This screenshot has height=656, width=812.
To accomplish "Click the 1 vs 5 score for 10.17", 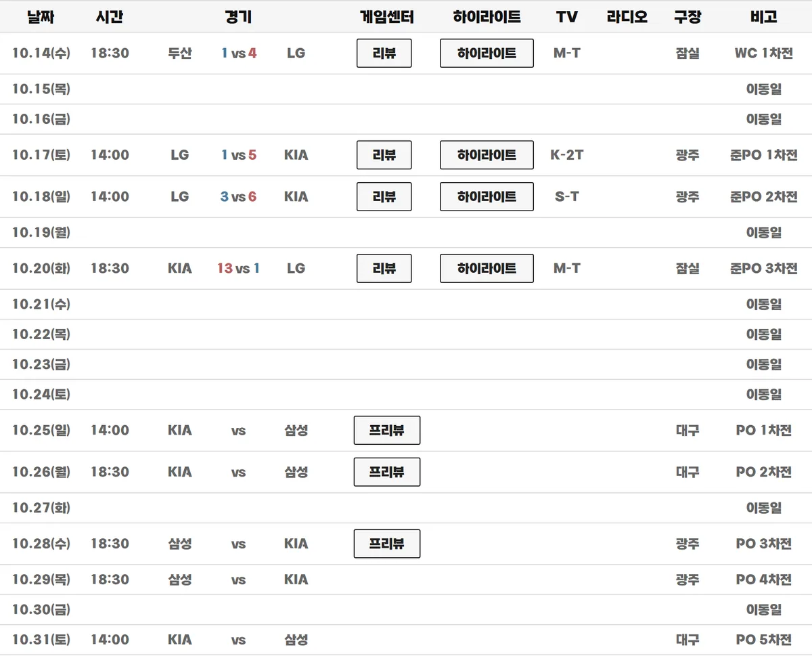I will (239, 155).
